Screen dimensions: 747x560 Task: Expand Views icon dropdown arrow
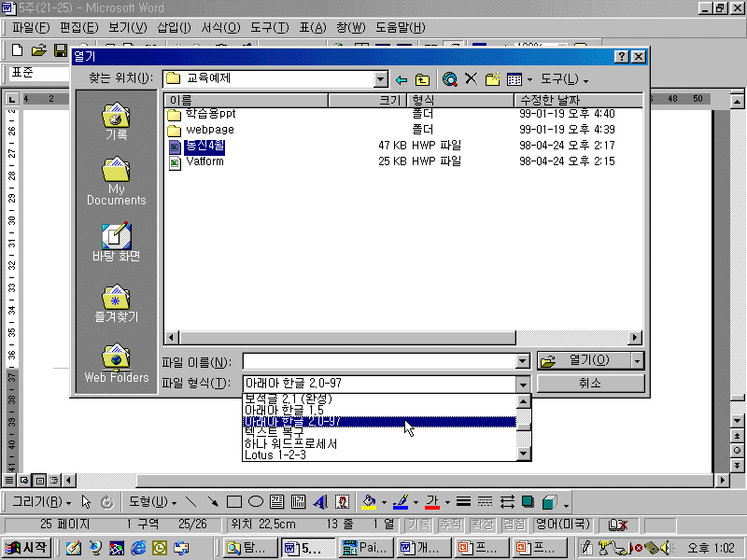(529, 79)
